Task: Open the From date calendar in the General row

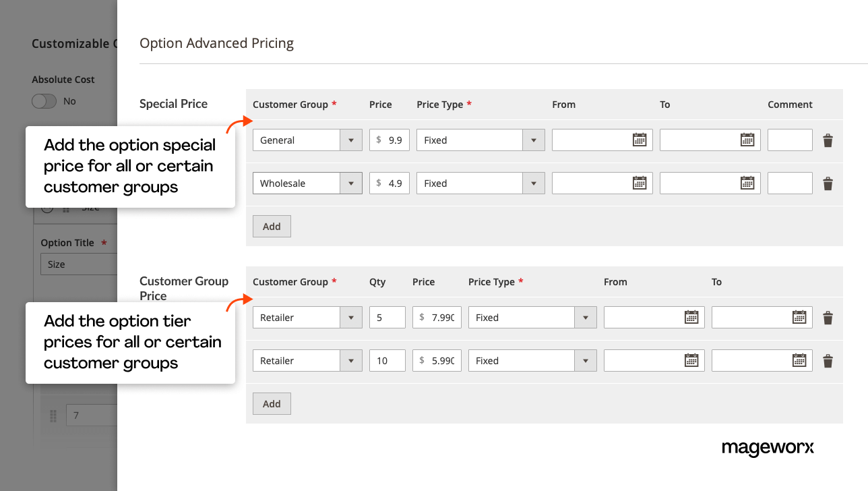Action: point(639,140)
